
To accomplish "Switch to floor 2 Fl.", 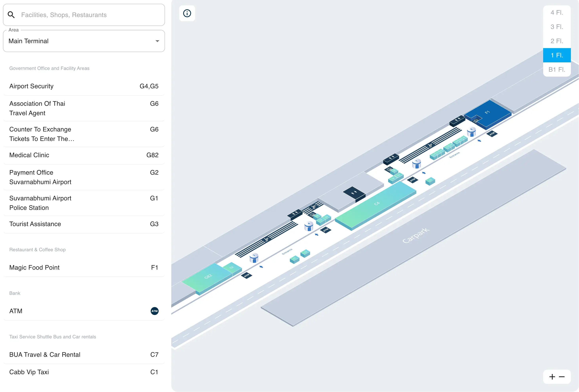I will pos(557,41).
